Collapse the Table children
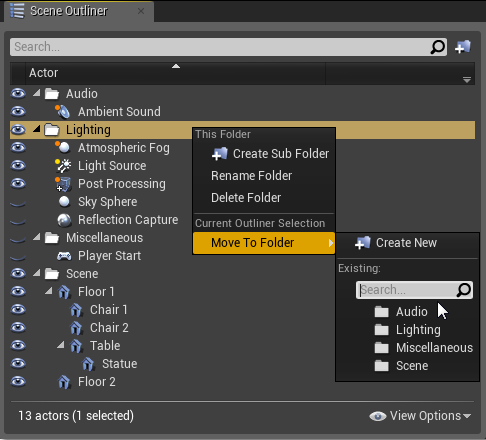Image resolution: width=486 pixels, height=440 pixels. [61, 345]
